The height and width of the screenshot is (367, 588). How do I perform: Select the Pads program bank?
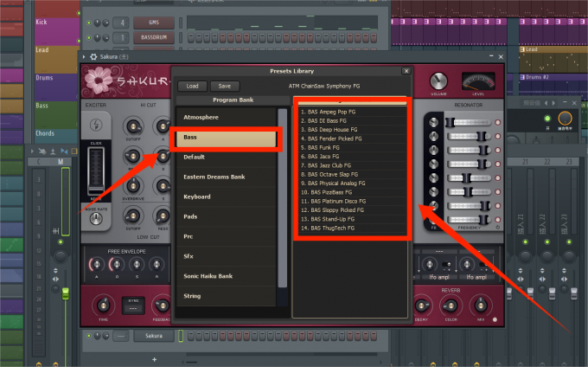pyautogui.click(x=227, y=217)
